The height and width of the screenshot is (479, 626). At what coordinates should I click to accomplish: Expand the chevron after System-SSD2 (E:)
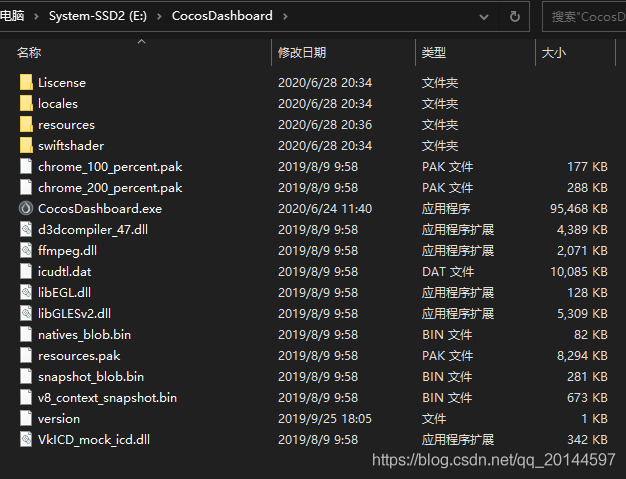coord(159,16)
